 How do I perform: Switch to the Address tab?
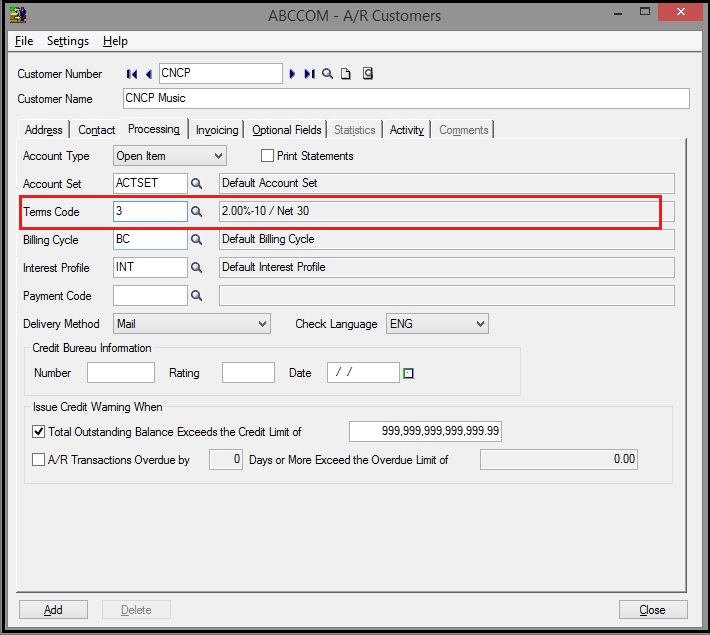click(x=43, y=130)
